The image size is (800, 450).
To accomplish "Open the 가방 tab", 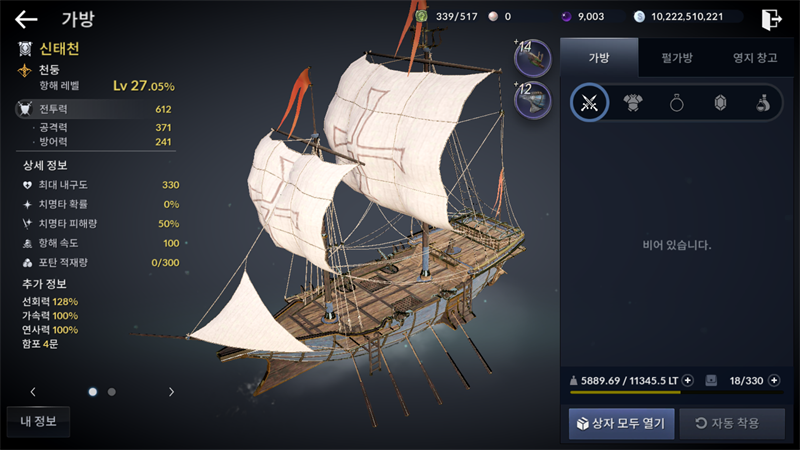I will pyautogui.click(x=599, y=58).
